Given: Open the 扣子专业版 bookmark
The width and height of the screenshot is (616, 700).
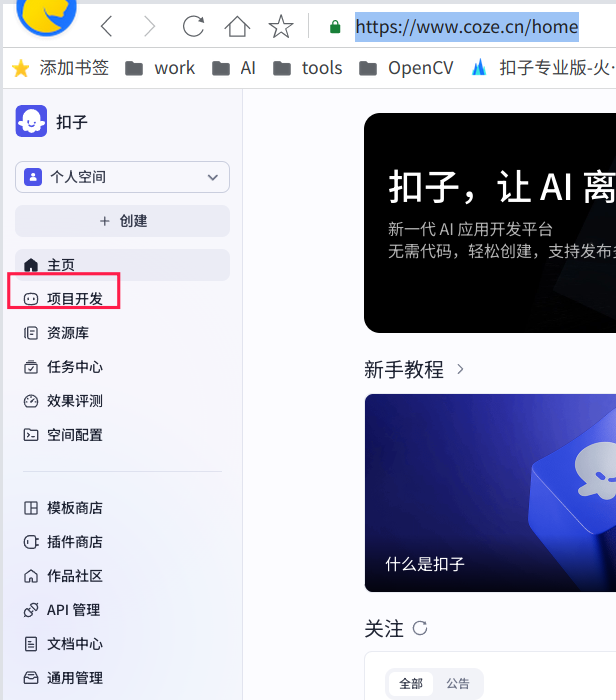Looking at the screenshot, I should (543, 68).
